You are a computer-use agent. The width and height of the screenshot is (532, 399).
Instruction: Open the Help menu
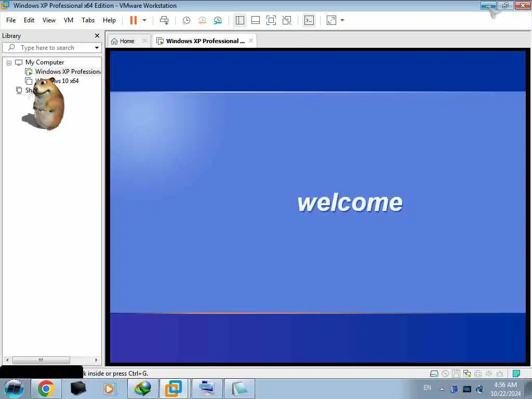(109, 20)
